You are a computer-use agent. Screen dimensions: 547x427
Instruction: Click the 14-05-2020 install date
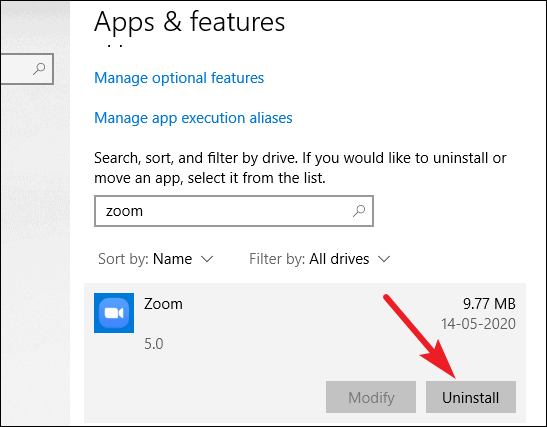(x=478, y=324)
